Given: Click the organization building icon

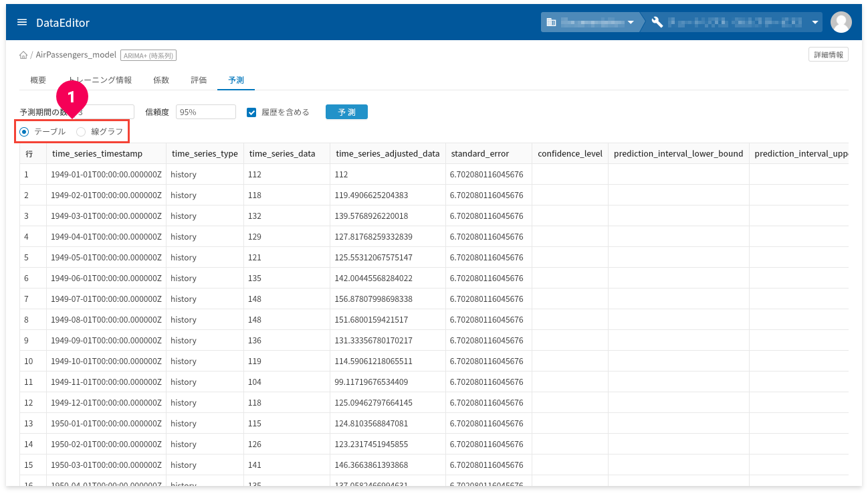Looking at the screenshot, I should point(551,22).
